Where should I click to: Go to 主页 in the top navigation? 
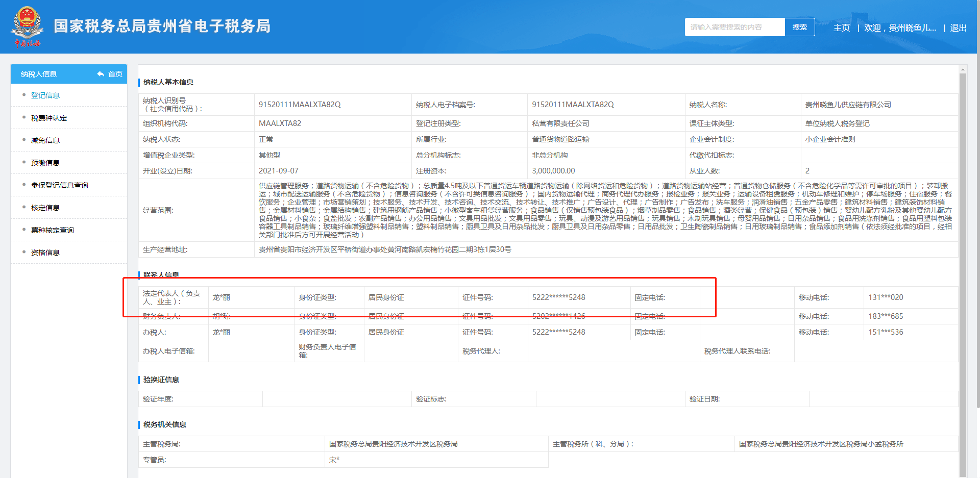(x=841, y=28)
